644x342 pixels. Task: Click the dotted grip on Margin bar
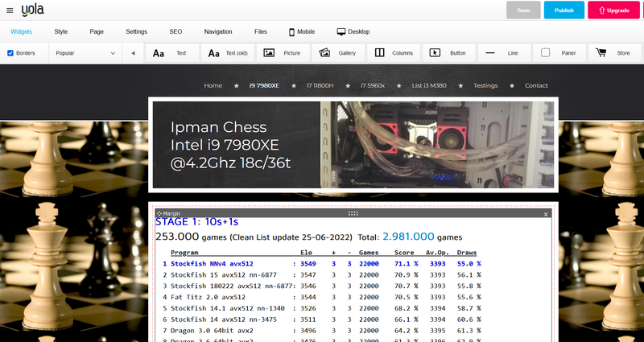coord(353,213)
